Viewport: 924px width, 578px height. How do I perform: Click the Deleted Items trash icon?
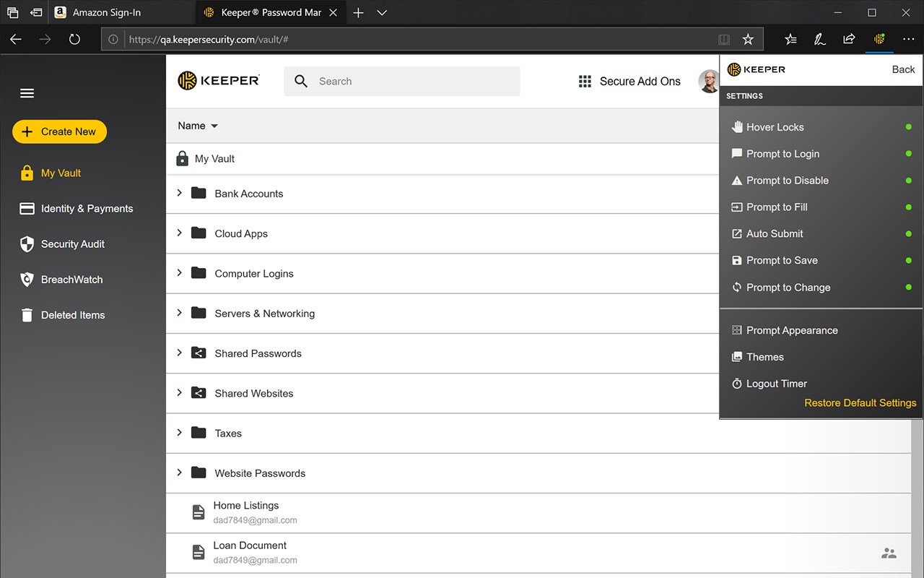coord(27,315)
